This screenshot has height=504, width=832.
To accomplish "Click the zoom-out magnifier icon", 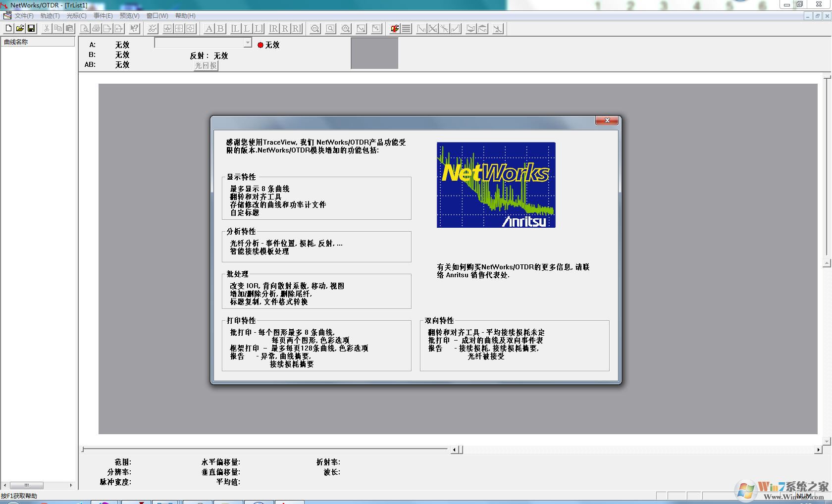I will pos(315,29).
